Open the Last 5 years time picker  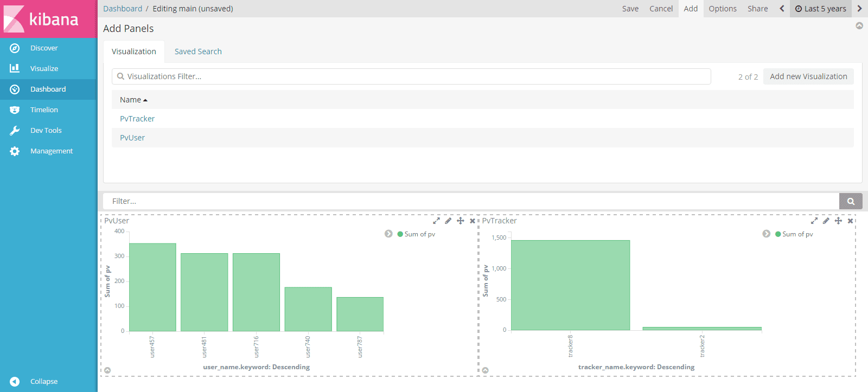pos(821,9)
